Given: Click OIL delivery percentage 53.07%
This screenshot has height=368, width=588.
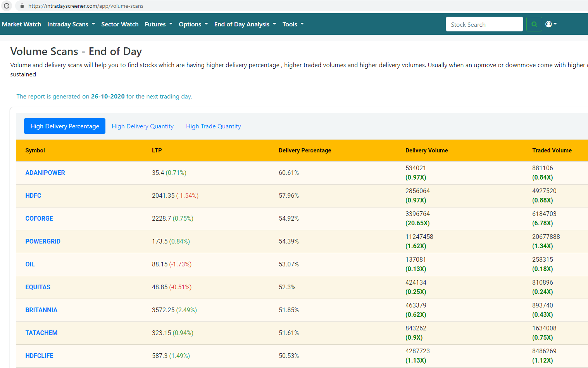Looking at the screenshot, I should (x=289, y=264).
